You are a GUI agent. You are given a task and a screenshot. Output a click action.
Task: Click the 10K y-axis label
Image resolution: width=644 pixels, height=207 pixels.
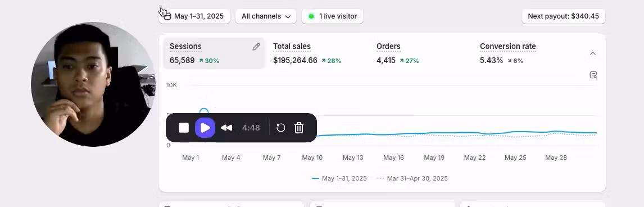(x=171, y=85)
